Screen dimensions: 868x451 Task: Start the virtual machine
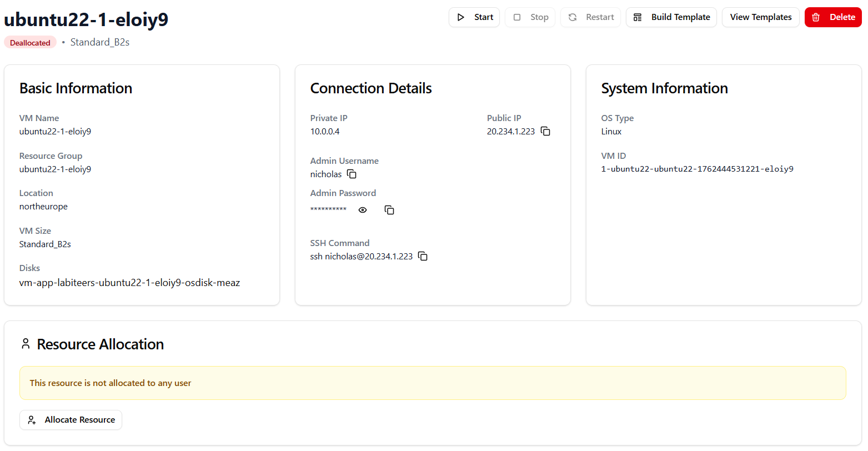pos(474,17)
